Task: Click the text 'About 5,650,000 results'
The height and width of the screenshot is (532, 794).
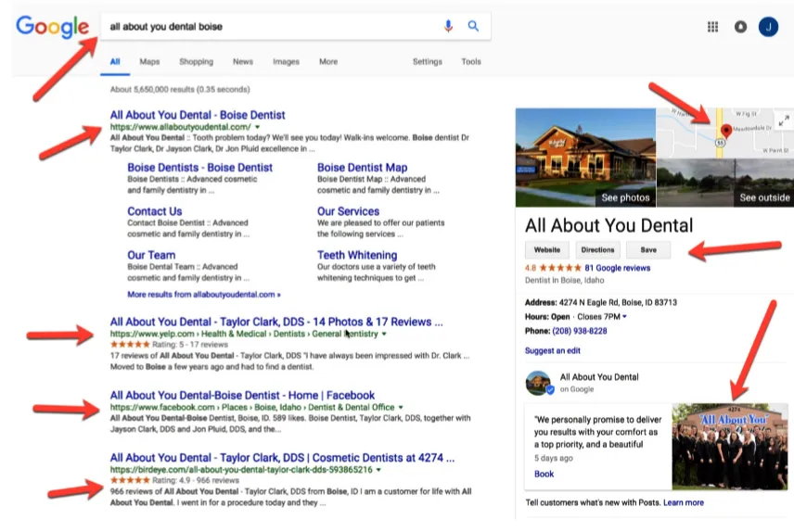Action: coord(180,90)
